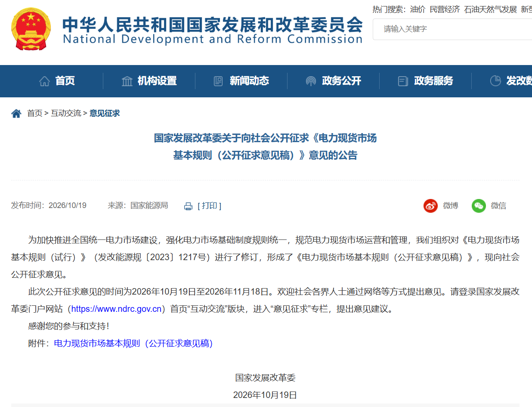Click the source text 国家能源局
Image resolution: width=532 pixels, height=407 pixels.
click(x=149, y=205)
